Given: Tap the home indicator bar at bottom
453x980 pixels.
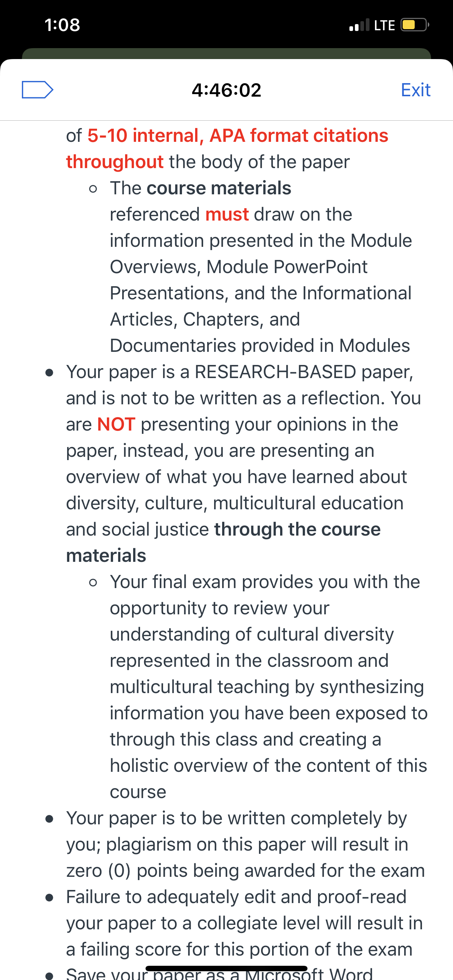Looking at the screenshot, I should point(226,968).
